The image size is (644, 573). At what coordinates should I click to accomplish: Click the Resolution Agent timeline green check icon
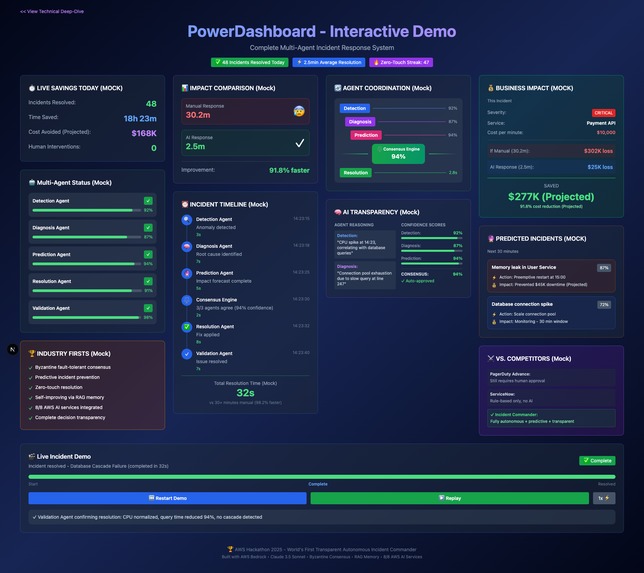(x=187, y=327)
